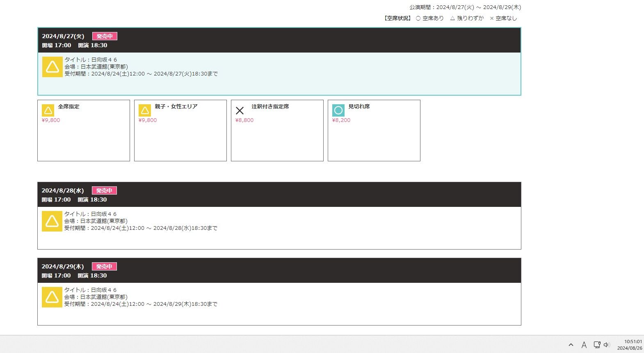Screen dimensions: 644x353
Task: Open the taskbar clock showing 10:51:01
Action: 630,345
